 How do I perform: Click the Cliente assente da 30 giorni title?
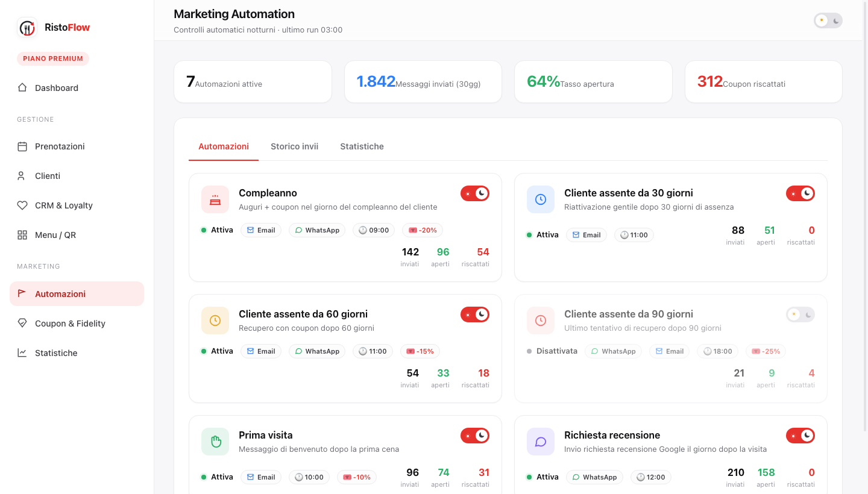pyautogui.click(x=629, y=193)
